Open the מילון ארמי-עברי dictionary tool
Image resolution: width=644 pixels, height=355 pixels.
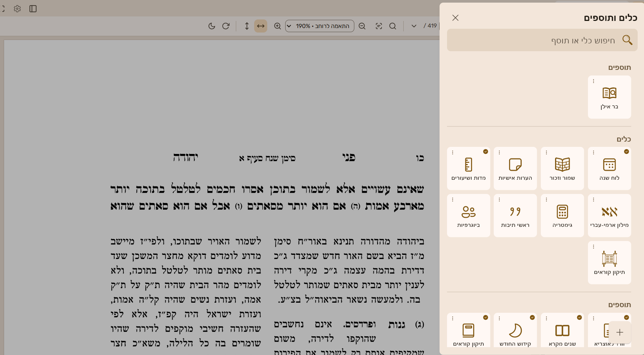(609, 216)
